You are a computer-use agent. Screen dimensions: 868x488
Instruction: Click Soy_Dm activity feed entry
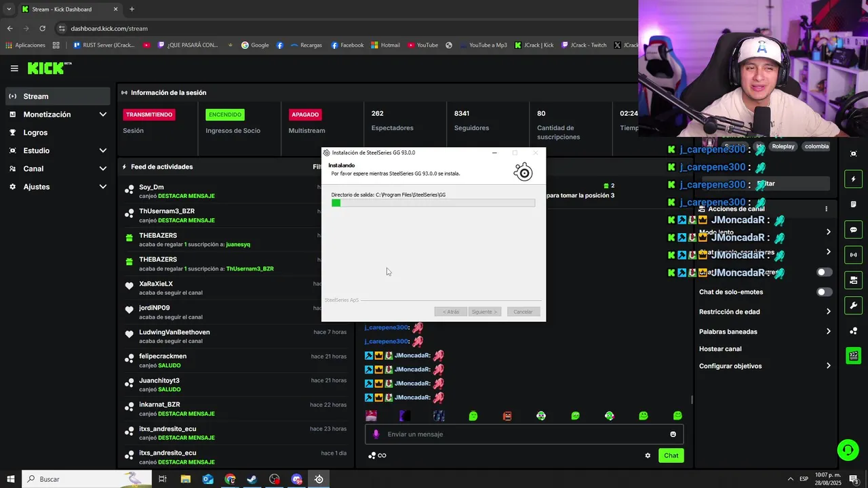click(234, 191)
